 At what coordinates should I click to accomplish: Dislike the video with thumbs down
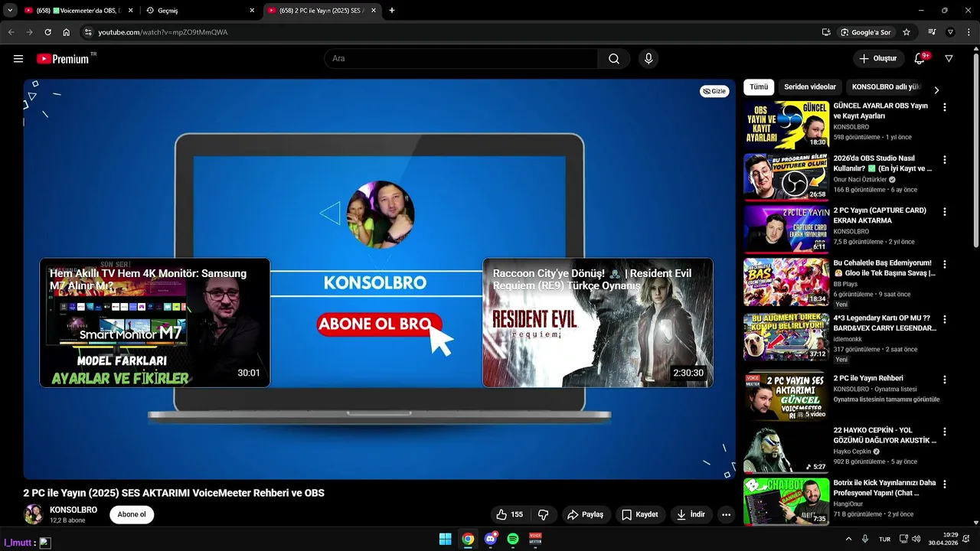pos(544,514)
